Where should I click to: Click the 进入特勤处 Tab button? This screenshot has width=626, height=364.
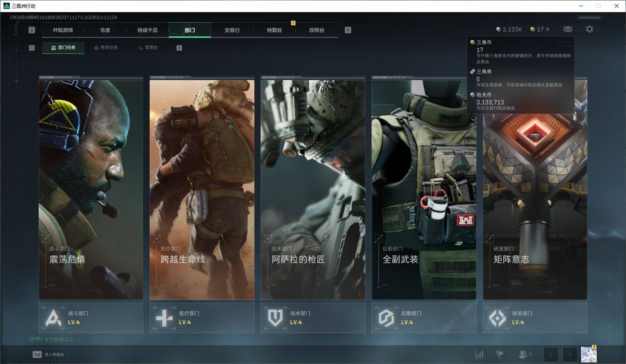48,354
